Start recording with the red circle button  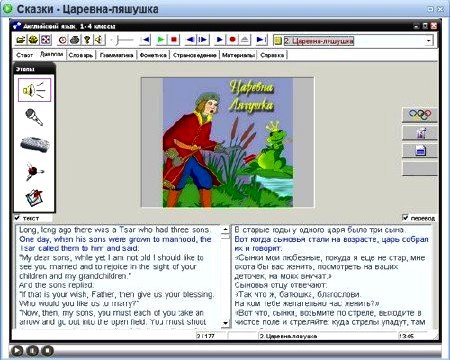pyautogui.click(x=232, y=40)
